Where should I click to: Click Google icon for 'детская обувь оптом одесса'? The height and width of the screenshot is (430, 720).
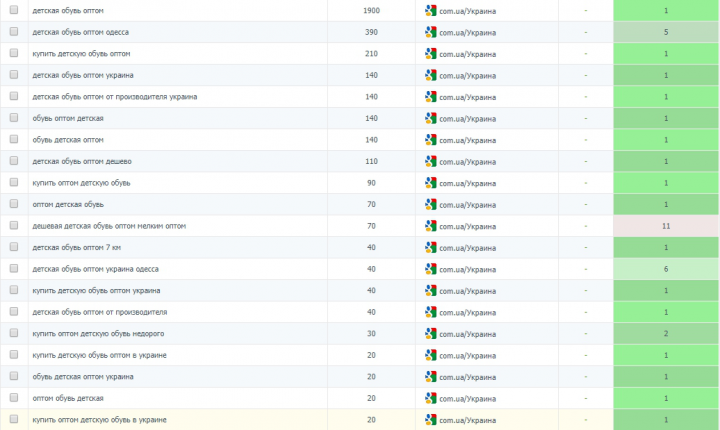pyautogui.click(x=430, y=32)
